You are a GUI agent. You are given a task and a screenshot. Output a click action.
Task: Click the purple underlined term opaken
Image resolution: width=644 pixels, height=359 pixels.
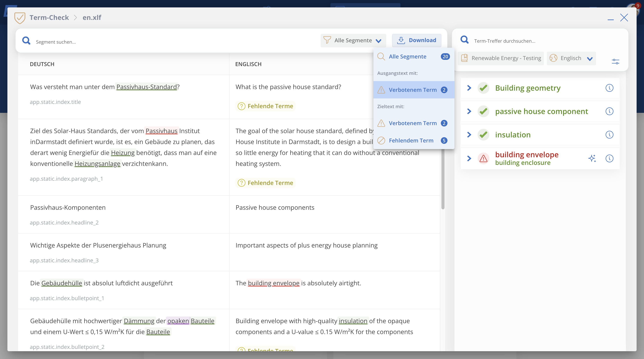(x=178, y=321)
